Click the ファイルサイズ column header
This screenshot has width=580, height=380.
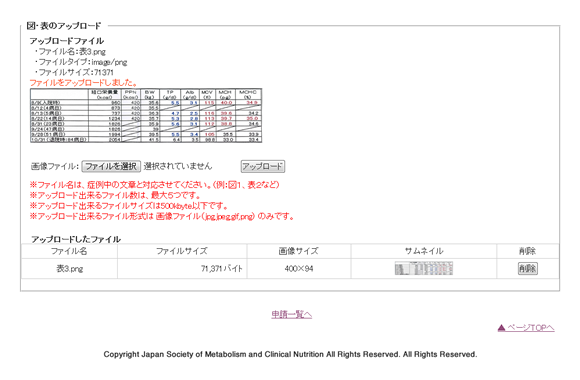click(x=182, y=251)
